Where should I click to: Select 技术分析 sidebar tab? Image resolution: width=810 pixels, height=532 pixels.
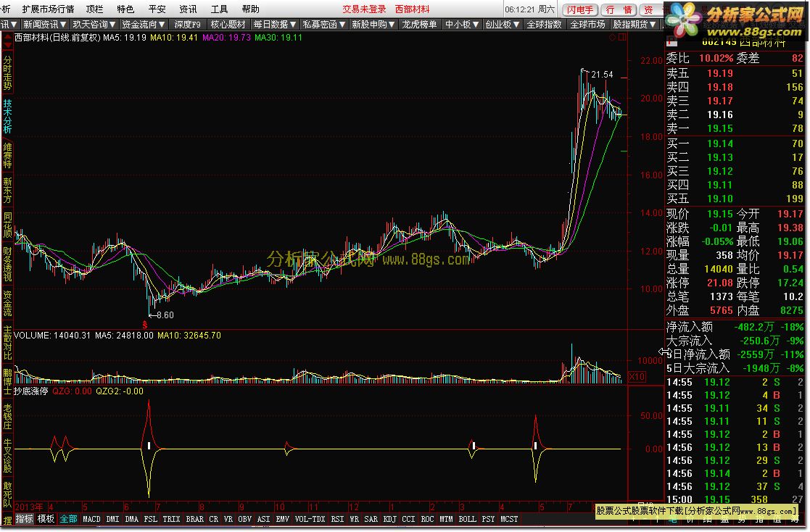coord(7,116)
